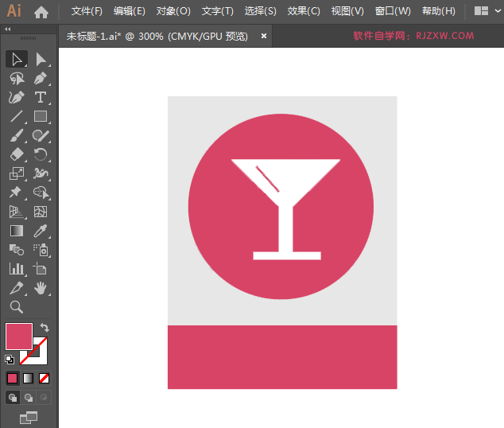This screenshot has height=428, width=504.
Task: Collapse the tools panel with double arrows
Action: click(x=8, y=29)
